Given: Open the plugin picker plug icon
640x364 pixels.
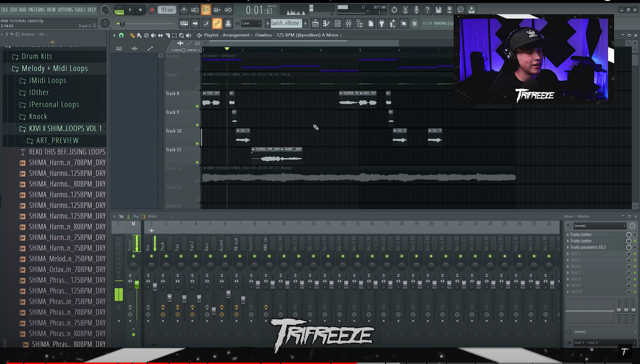Looking at the screenshot, I should tap(382, 23).
